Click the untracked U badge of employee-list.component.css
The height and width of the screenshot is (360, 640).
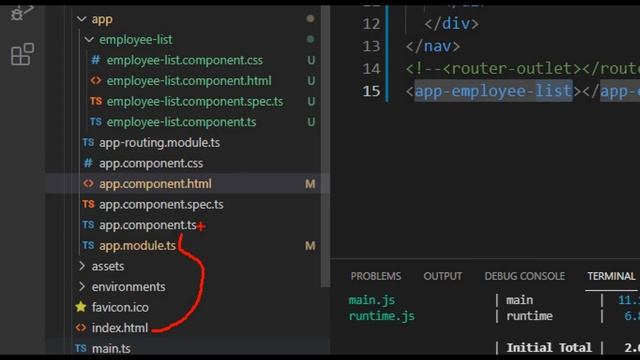[x=311, y=60]
